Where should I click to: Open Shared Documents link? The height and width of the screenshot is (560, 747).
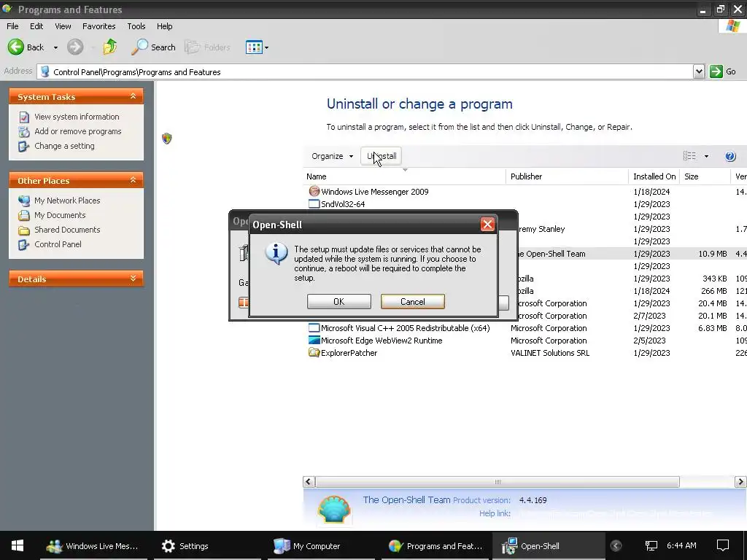click(x=67, y=230)
